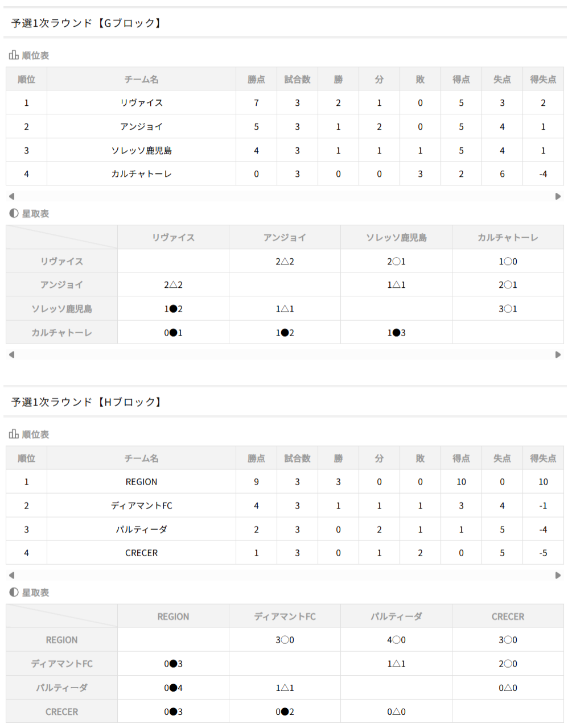Click left scroll arrow under G Block standings
Viewport: 568px width, 728px height.
(11, 196)
